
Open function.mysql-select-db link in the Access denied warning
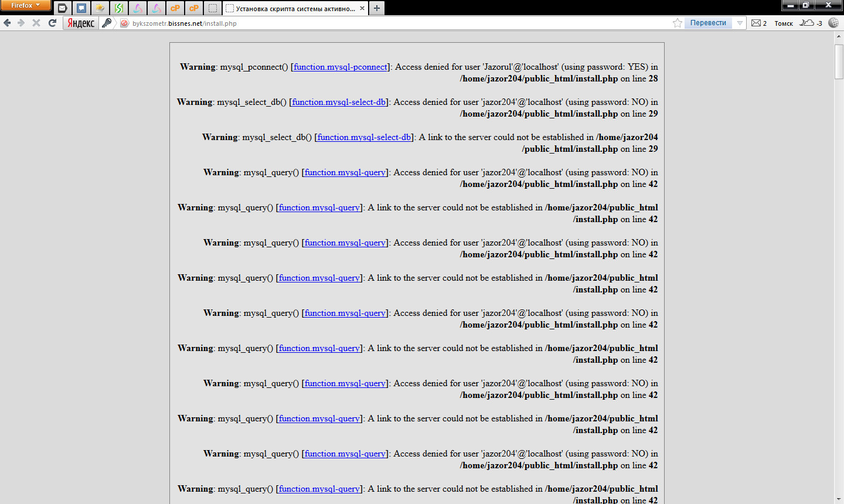point(339,102)
